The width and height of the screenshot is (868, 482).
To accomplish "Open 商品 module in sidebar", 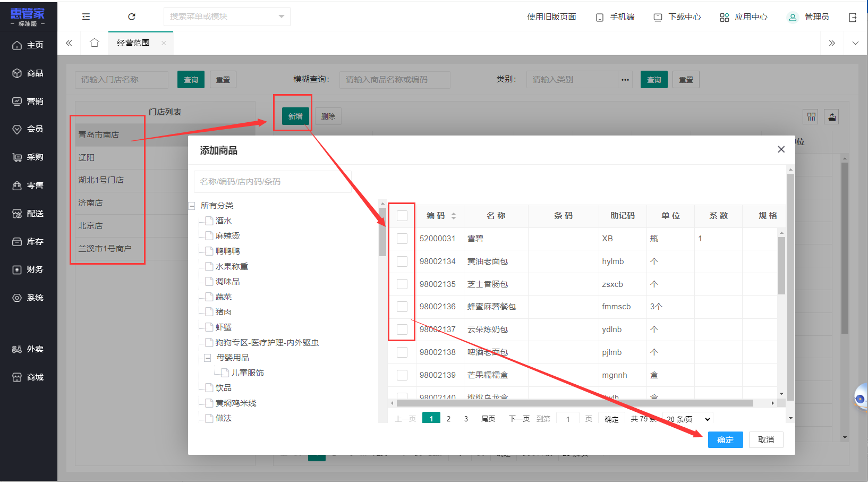I will click(x=29, y=73).
